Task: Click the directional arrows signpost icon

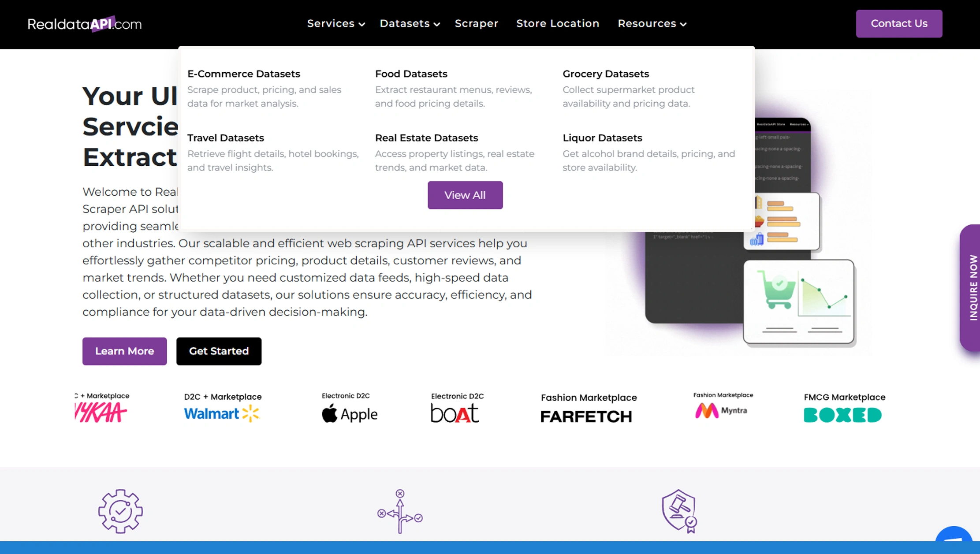Action: pos(400,511)
